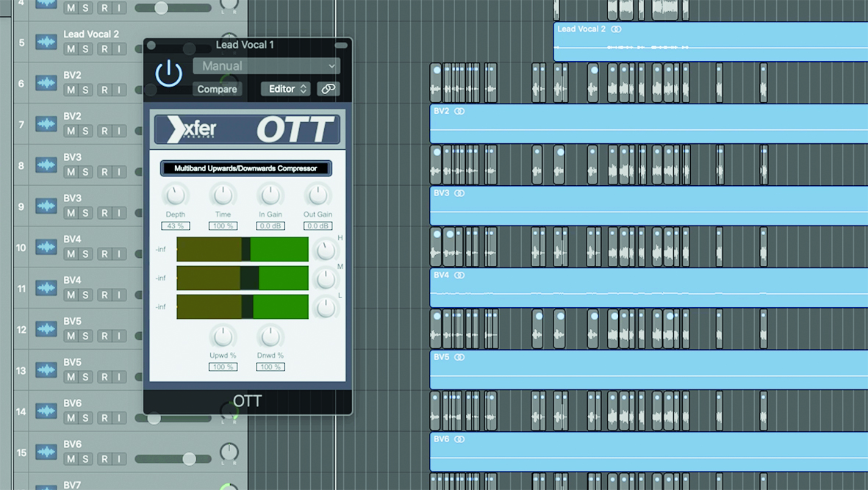The height and width of the screenshot is (490, 868).
Task: Click the Out Gain knob
Action: [x=318, y=195]
